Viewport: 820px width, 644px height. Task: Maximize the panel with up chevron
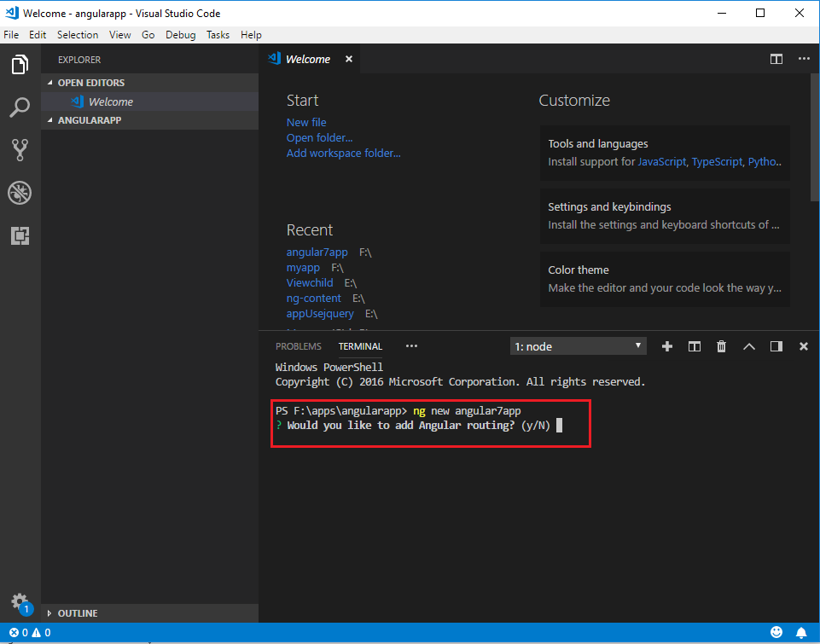(749, 346)
